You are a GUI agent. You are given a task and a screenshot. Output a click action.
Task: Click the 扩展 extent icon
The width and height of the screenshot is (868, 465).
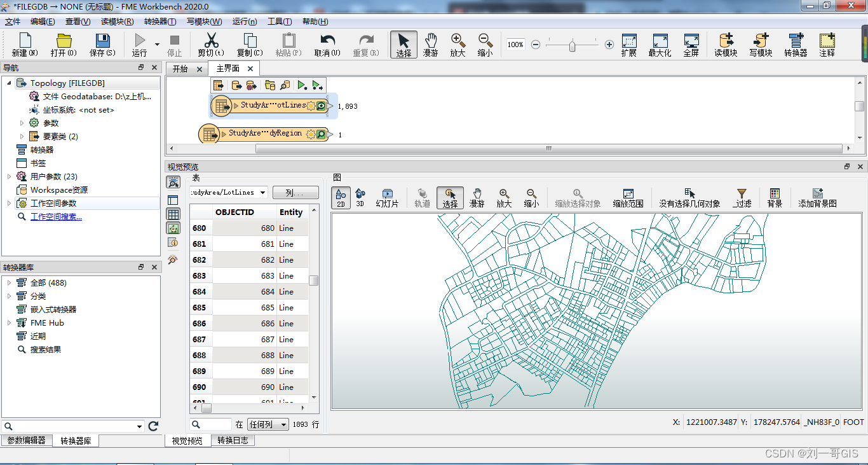click(629, 40)
